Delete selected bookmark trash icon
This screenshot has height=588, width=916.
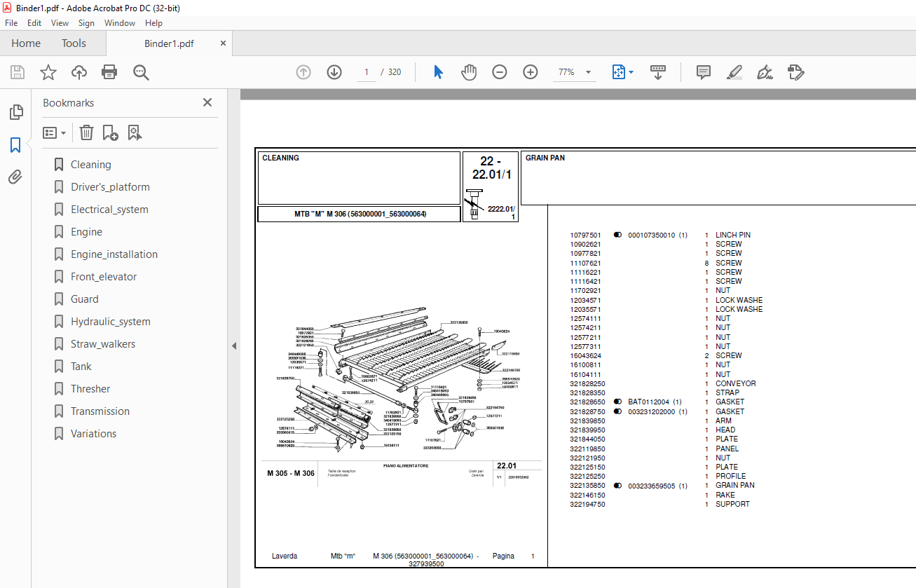pyautogui.click(x=86, y=132)
